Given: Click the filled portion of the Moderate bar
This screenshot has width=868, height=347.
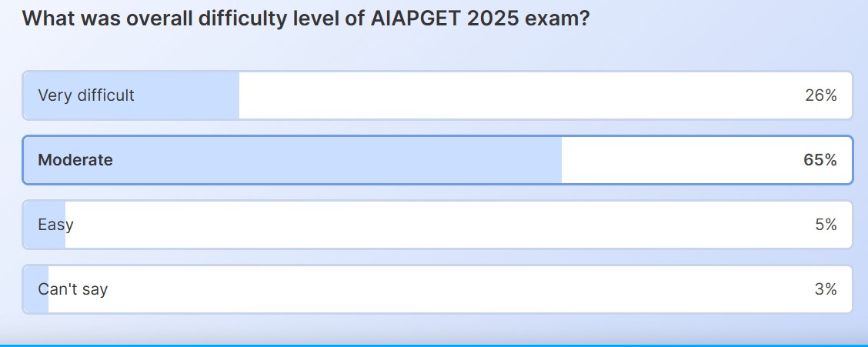Looking at the screenshot, I should coord(346,160).
